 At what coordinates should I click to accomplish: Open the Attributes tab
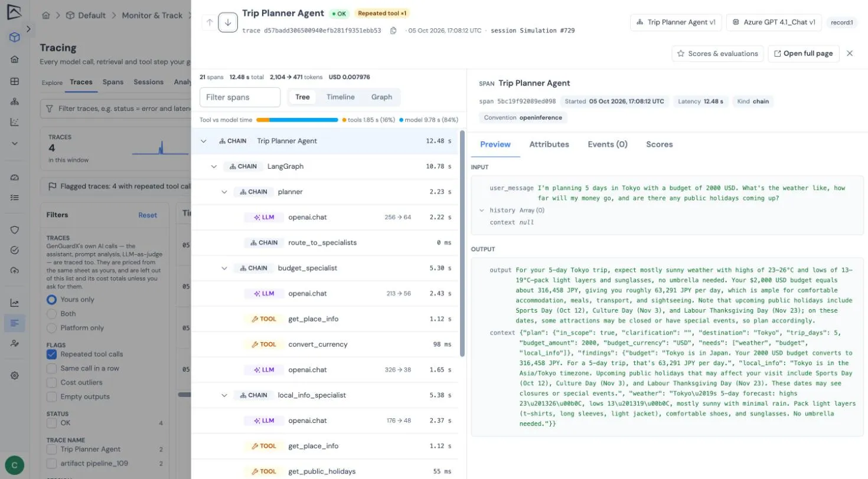coord(549,145)
